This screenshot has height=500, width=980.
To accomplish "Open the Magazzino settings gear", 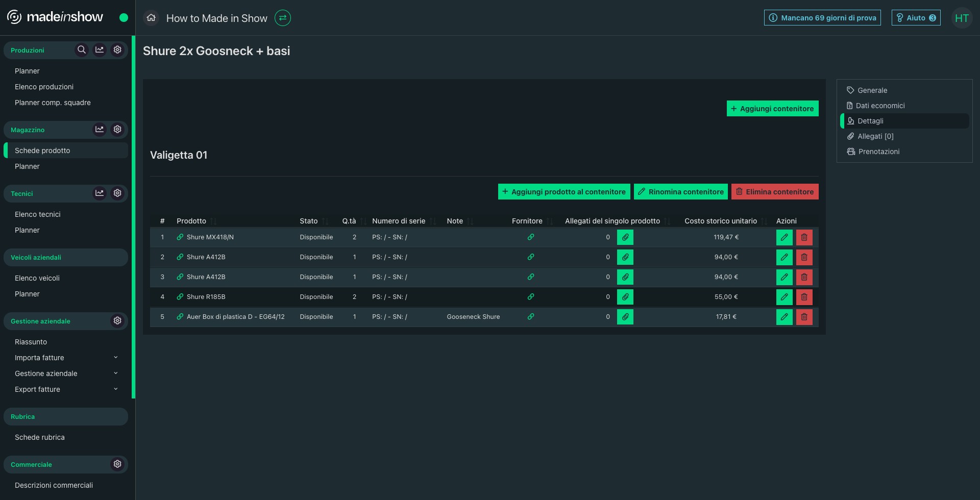I will click(117, 129).
